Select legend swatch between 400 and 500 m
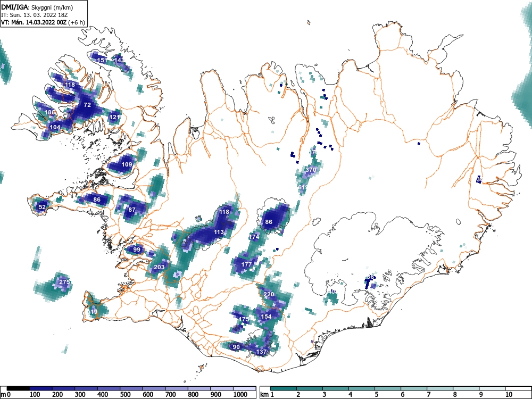Screen dimensions: 532x399 point(109,388)
